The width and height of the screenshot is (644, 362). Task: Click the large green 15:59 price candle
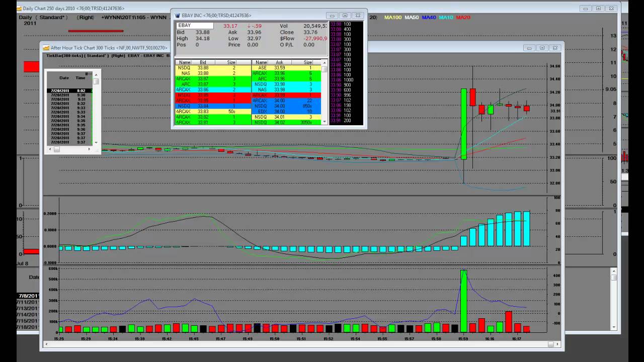[464, 124]
